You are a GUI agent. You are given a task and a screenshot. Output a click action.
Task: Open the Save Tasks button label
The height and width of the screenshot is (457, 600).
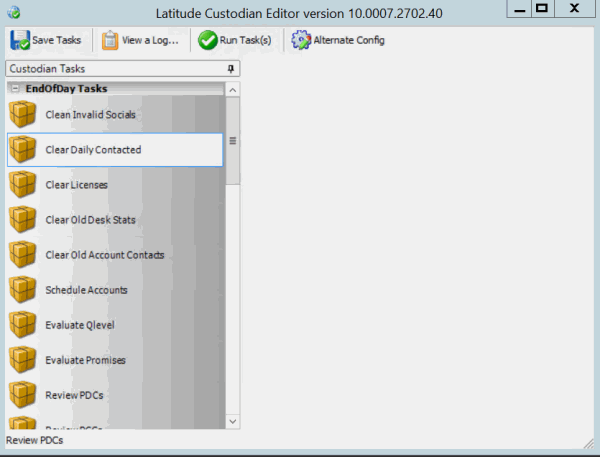coord(57,40)
